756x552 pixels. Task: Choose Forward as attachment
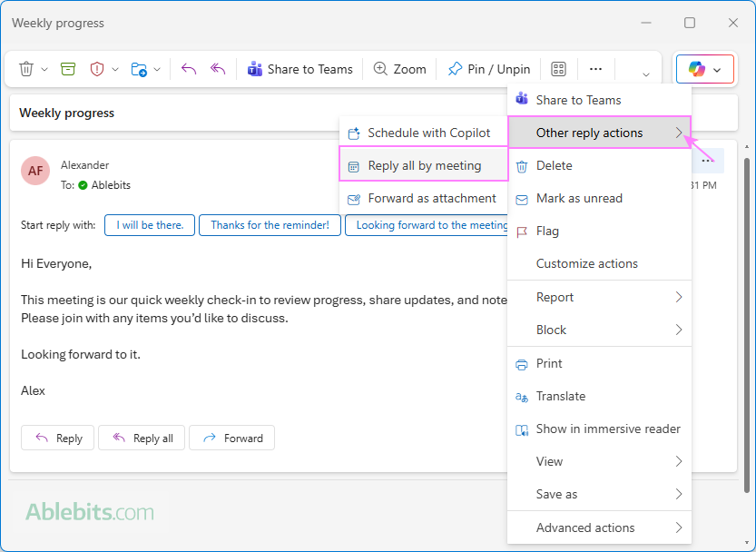click(425, 198)
